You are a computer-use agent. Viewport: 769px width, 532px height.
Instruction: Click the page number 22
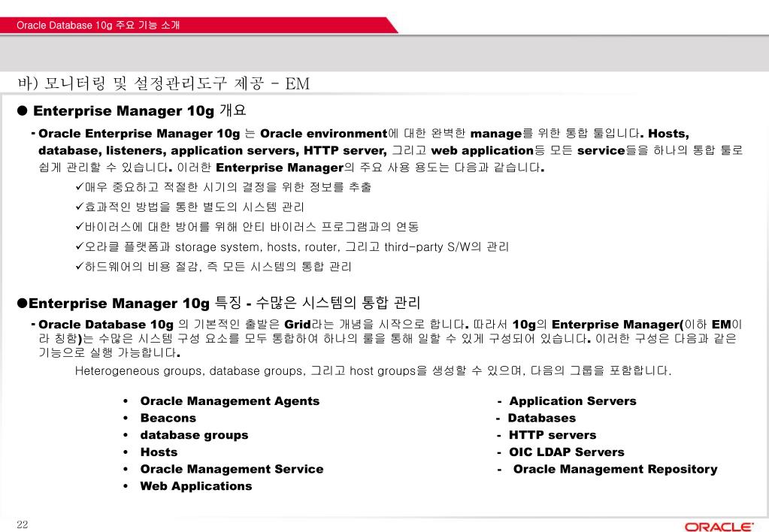click(x=23, y=524)
